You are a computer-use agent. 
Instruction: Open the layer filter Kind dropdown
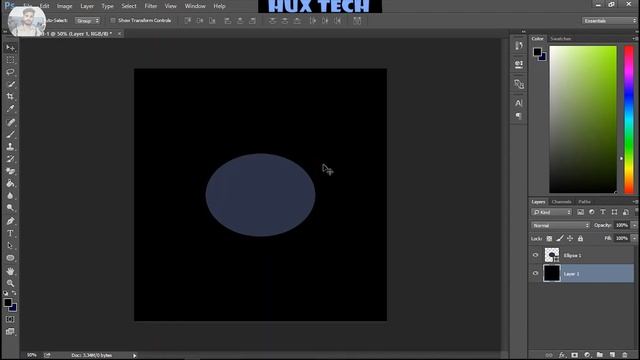pyautogui.click(x=551, y=212)
